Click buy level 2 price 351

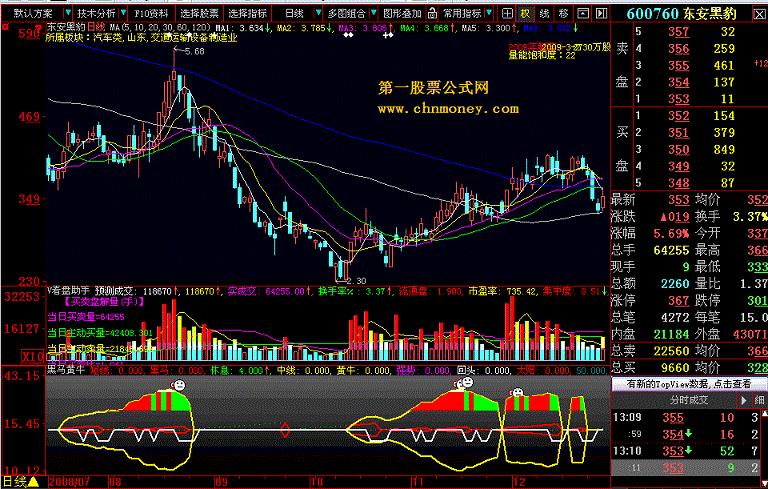coord(679,132)
